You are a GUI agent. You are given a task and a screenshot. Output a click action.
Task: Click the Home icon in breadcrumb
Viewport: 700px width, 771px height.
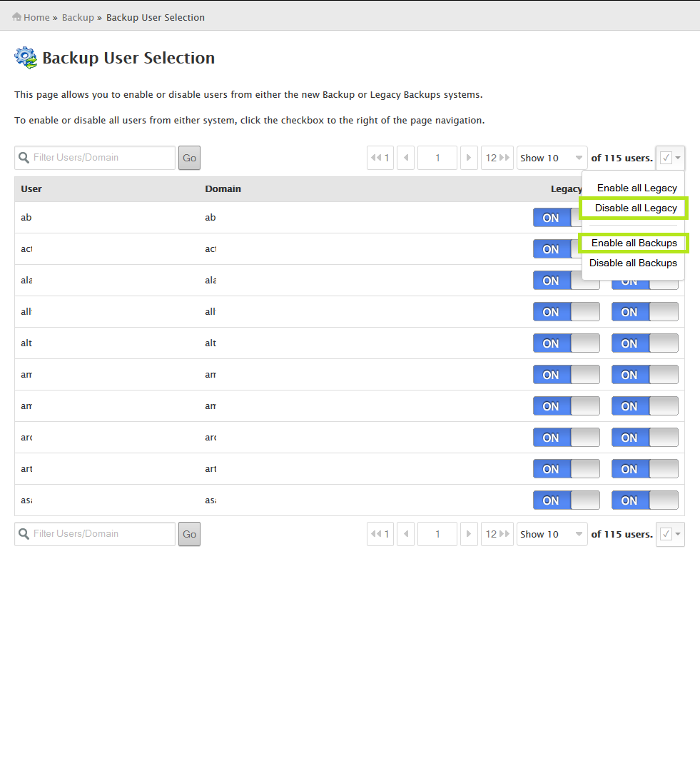(x=16, y=16)
